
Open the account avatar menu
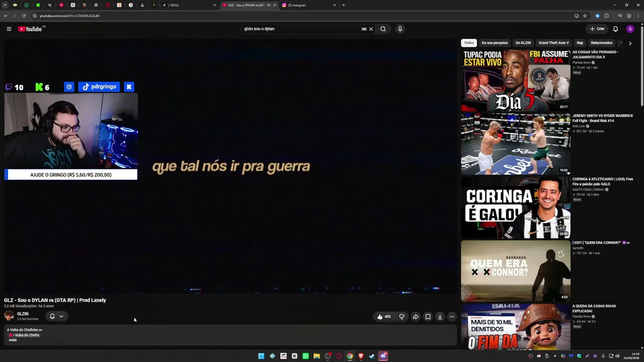point(630,29)
